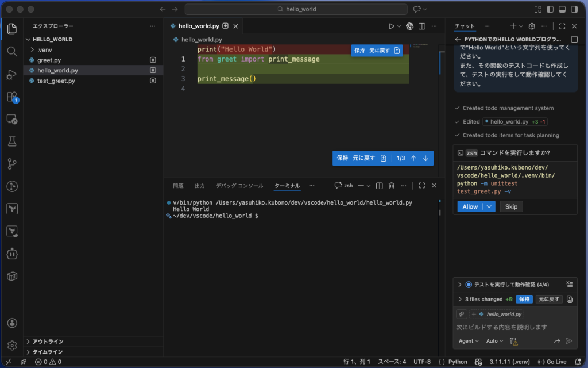588x368 pixels.
Task: Switch to the 出力 panel tab
Action: click(x=200, y=186)
